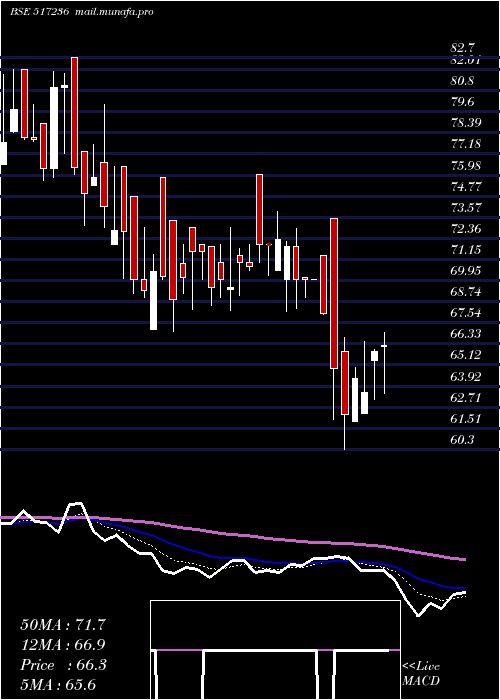Select the 74.77 price axis label
Screen dimensions: 500x700
466,186
